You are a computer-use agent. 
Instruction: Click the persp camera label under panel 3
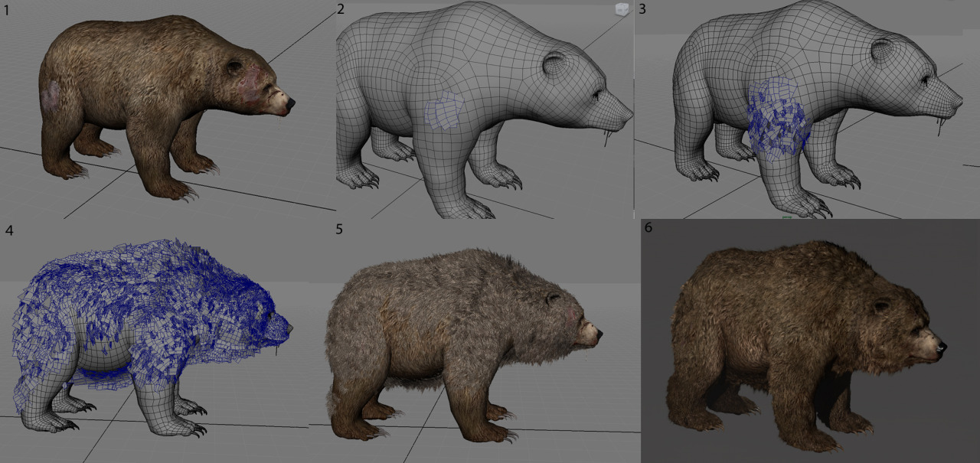[x=786, y=217]
